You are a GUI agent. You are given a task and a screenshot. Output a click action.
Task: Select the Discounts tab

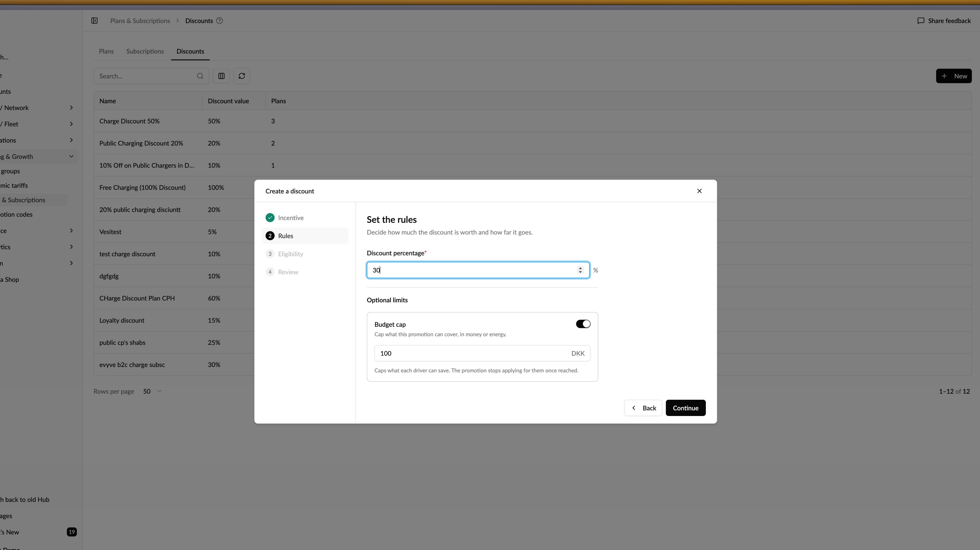click(x=190, y=51)
